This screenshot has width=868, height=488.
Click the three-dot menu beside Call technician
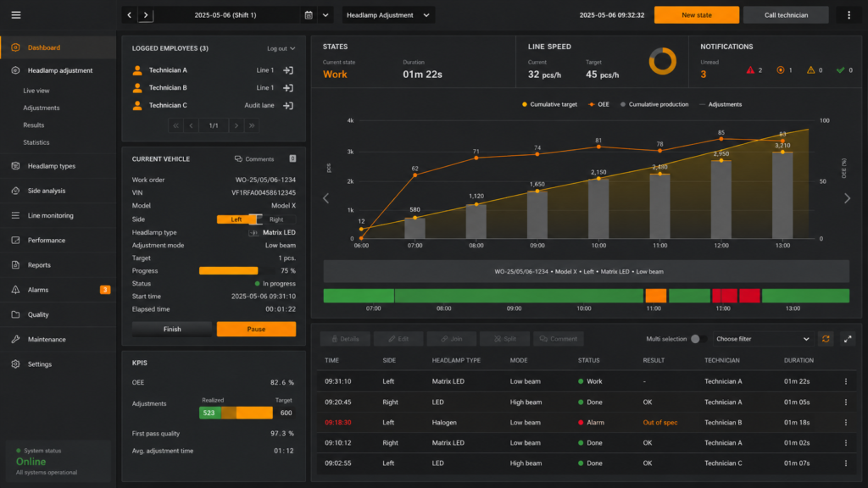[x=849, y=15]
